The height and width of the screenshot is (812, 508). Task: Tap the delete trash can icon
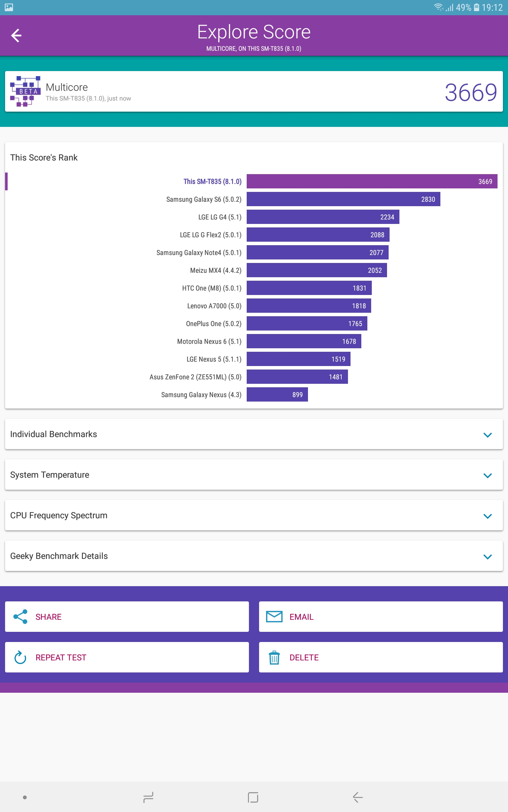pyautogui.click(x=274, y=657)
